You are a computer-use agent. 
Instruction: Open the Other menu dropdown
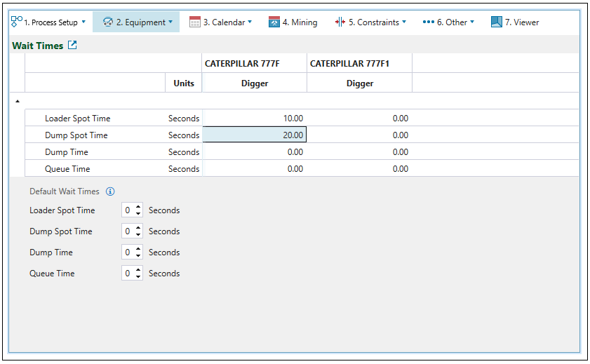pos(472,22)
